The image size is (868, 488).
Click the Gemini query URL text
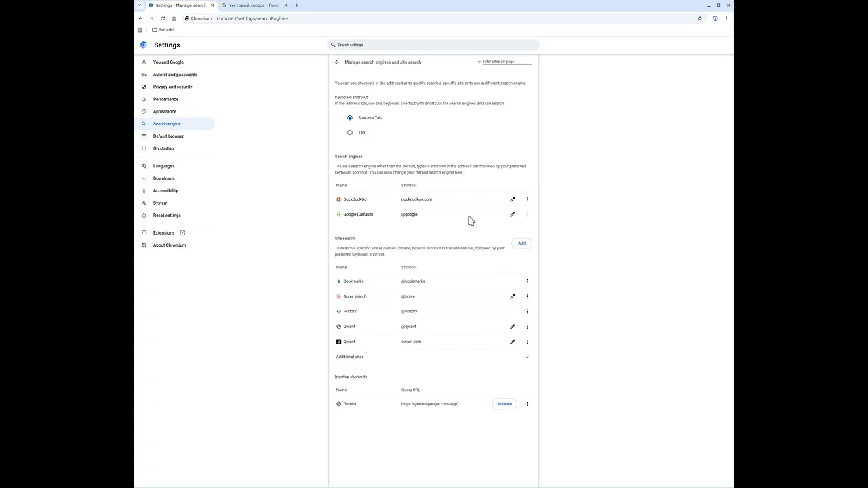431,404
